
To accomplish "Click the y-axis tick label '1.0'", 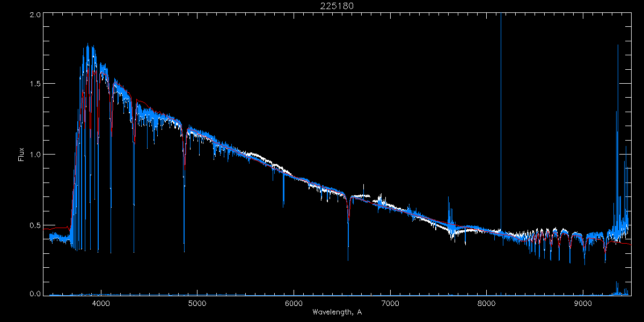I will coord(34,155).
